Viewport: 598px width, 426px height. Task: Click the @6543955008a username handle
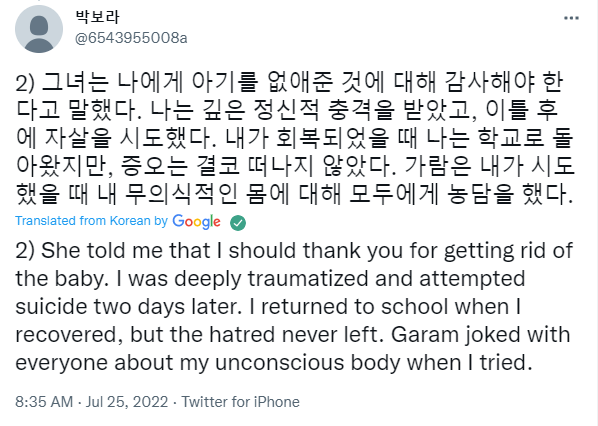131,38
